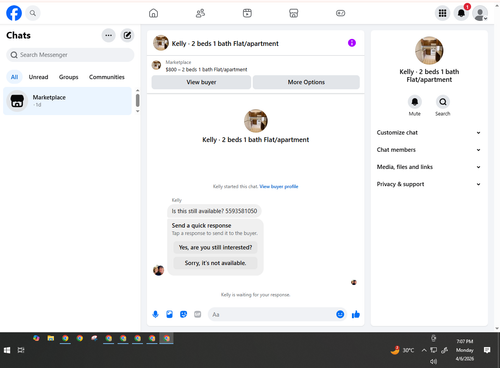Click the chat list scrollbar thumb
500x368 pixels.
point(137,100)
